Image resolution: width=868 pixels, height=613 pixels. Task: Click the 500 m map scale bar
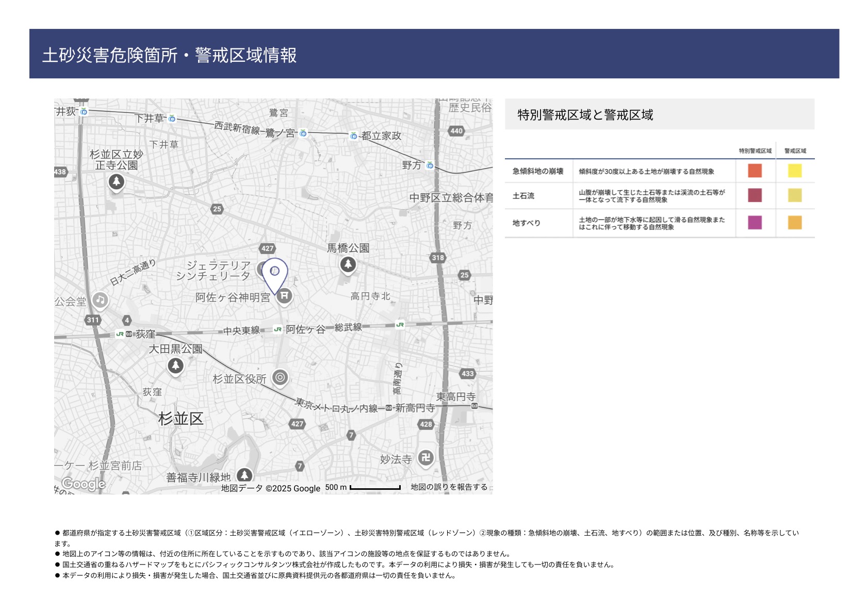(374, 487)
